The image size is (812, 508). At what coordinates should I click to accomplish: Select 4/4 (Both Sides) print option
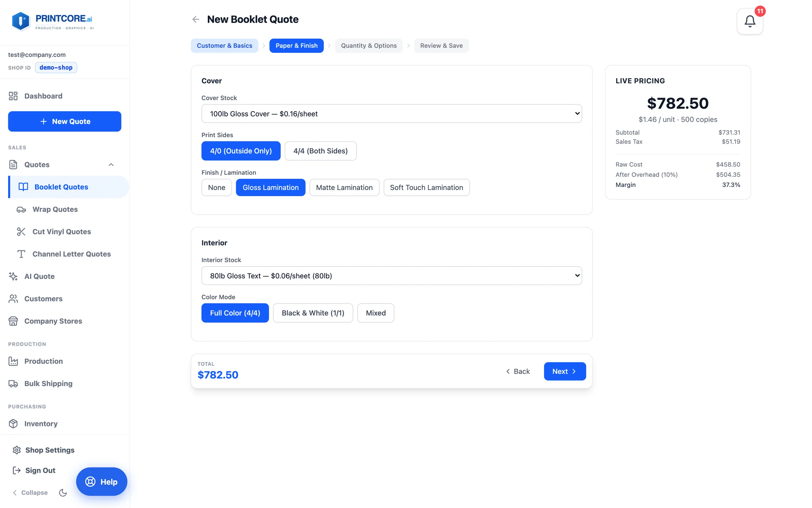pos(320,151)
